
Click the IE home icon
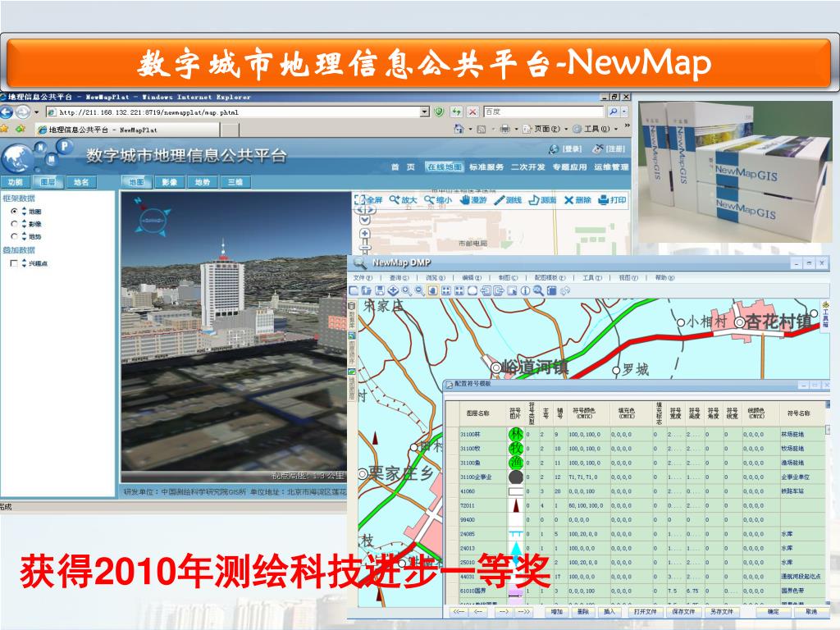pyautogui.click(x=459, y=129)
